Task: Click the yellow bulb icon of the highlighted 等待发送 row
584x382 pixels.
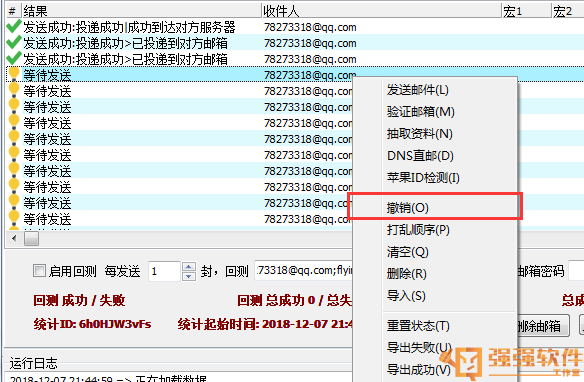Action: (14, 74)
